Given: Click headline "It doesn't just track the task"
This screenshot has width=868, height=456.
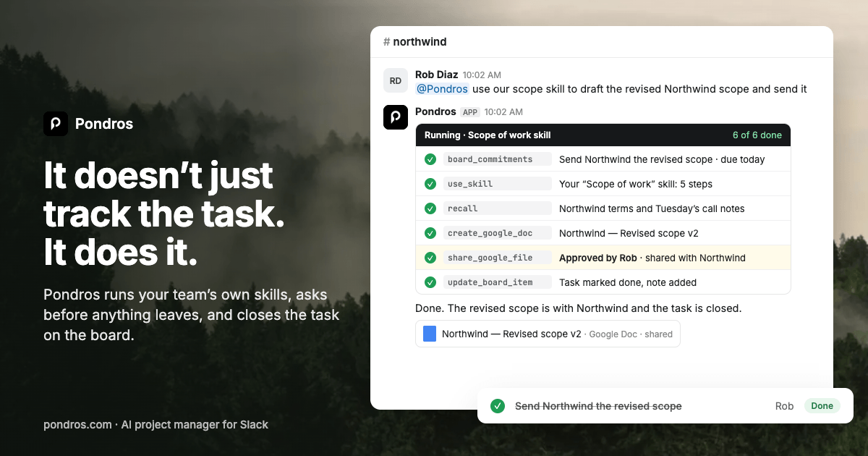Looking at the screenshot, I should pyautogui.click(x=164, y=195).
